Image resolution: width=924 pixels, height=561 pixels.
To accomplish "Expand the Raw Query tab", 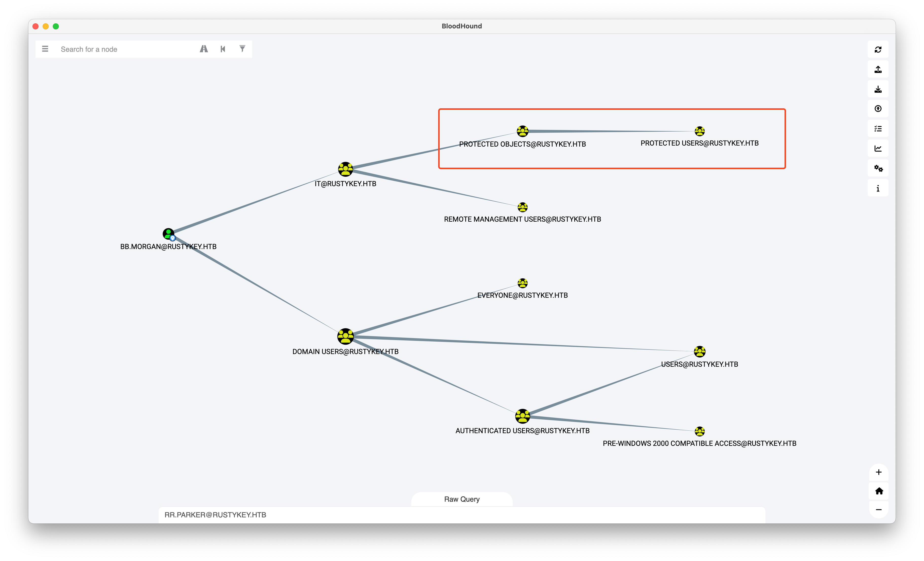I will [462, 499].
